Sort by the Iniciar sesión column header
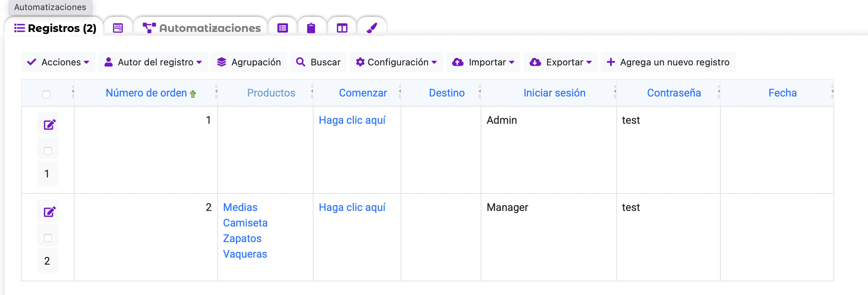The image size is (868, 295). pos(554,93)
